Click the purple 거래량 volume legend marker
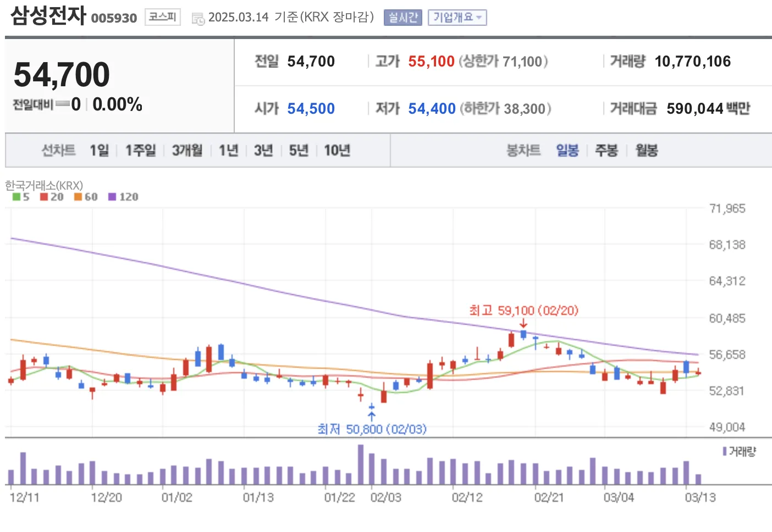772x532 pixels. (725, 451)
